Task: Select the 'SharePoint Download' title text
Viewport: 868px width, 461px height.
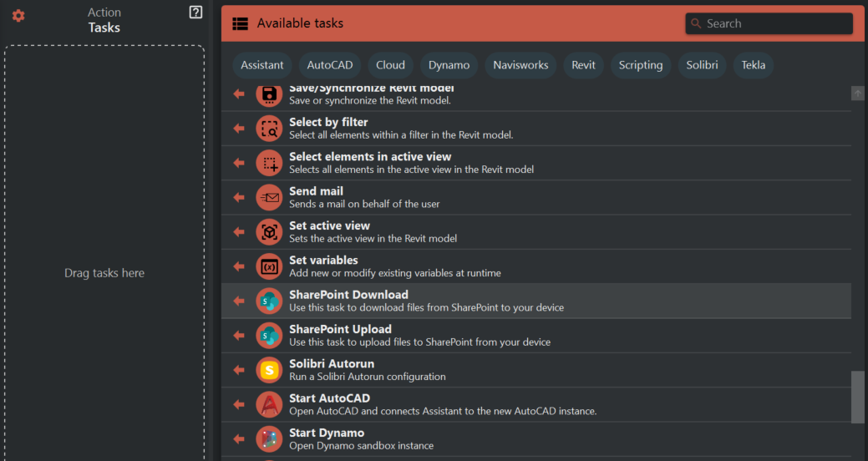Action: click(x=348, y=295)
